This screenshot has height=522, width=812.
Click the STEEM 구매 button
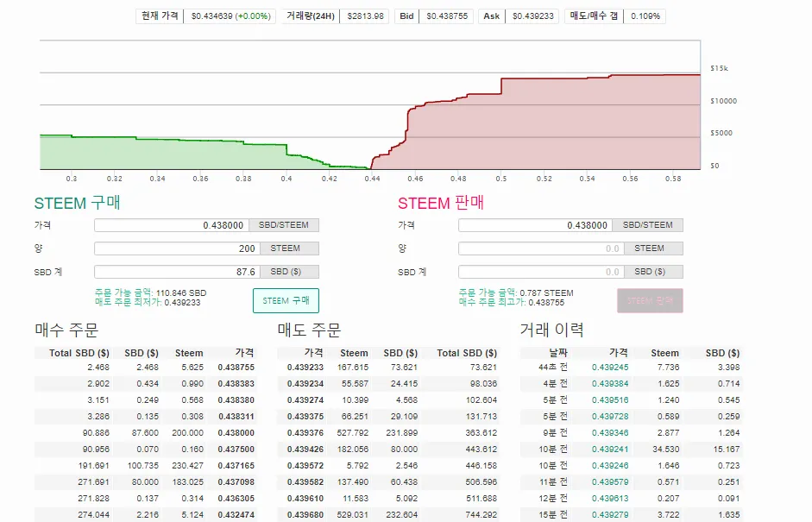286,301
